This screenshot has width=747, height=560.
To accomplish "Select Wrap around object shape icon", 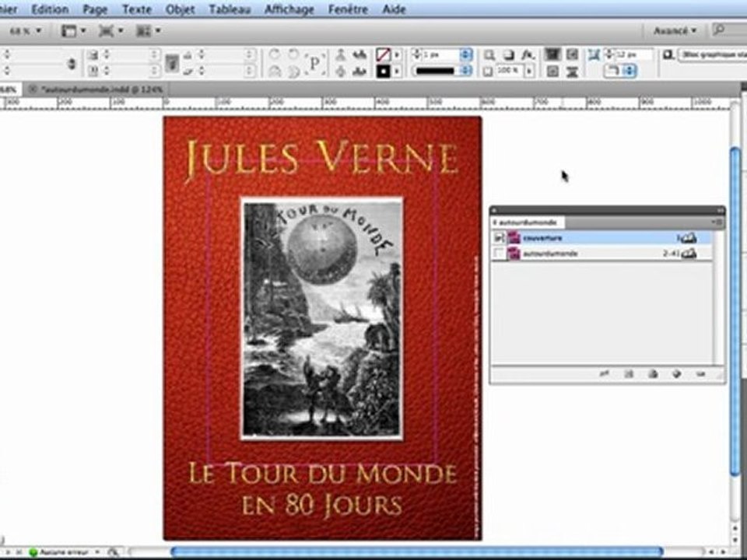I will [x=552, y=72].
